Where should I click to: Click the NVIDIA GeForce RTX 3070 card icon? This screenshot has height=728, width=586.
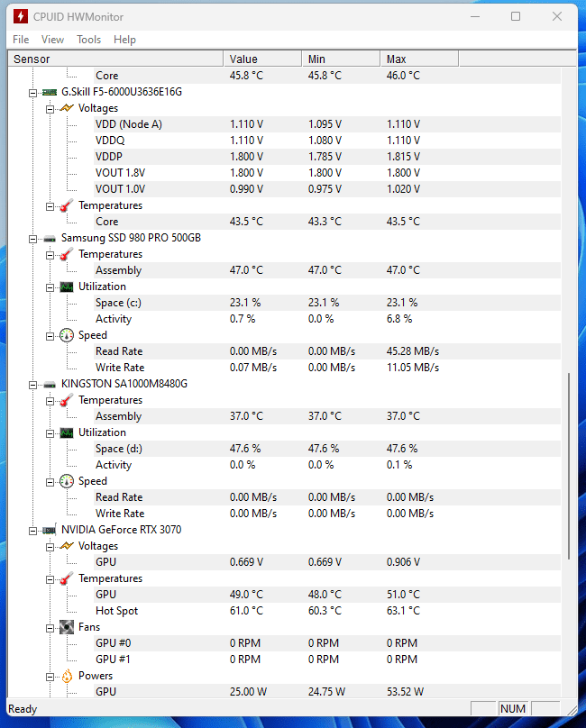click(50, 530)
